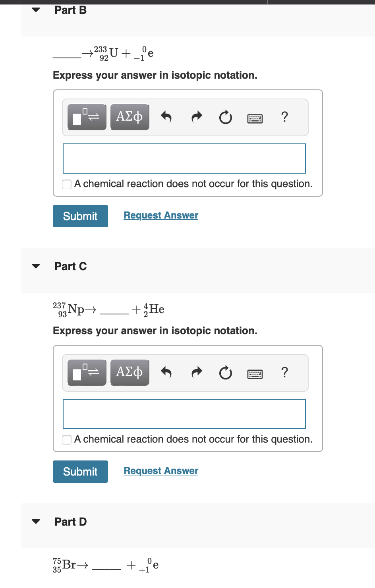
Task: Open Request Answer for Part C
Action: [x=160, y=470]
